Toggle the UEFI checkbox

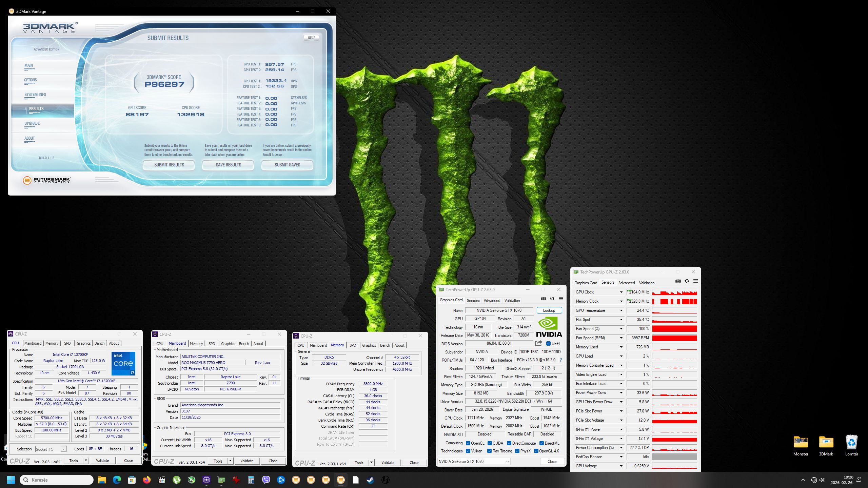coord(548,343)
